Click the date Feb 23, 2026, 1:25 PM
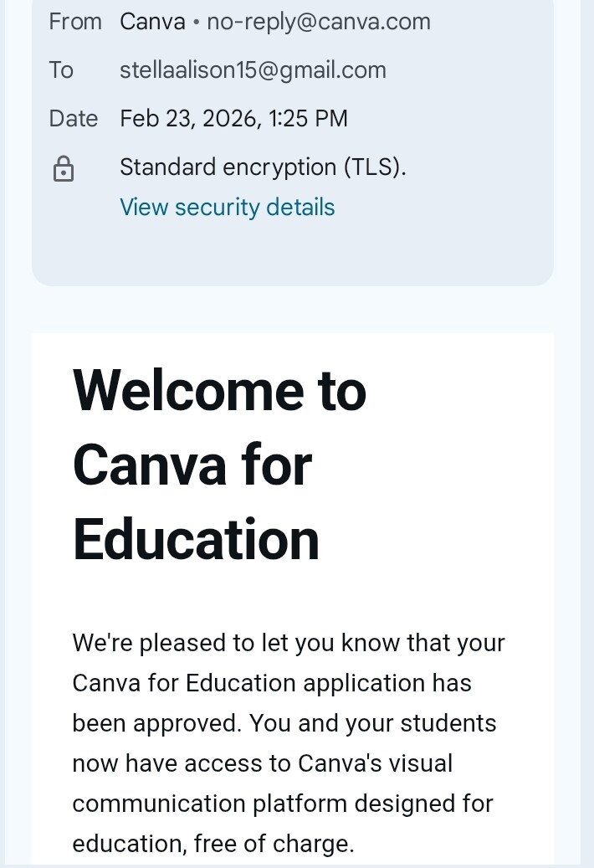The width and height of the screenshot is (594, 868). (x=233, y=119)
